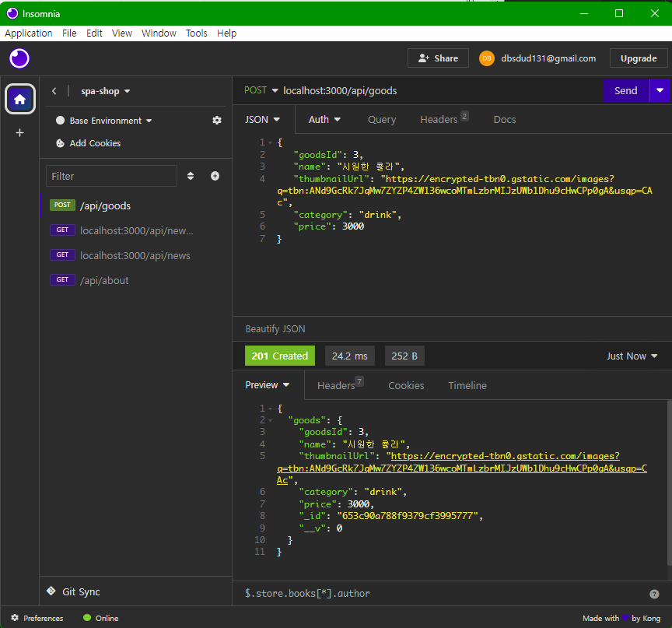The height and width of the screenshot is (628, 672).
Task: Click the green Online status indicator
Action: click(x=87, y=618)
